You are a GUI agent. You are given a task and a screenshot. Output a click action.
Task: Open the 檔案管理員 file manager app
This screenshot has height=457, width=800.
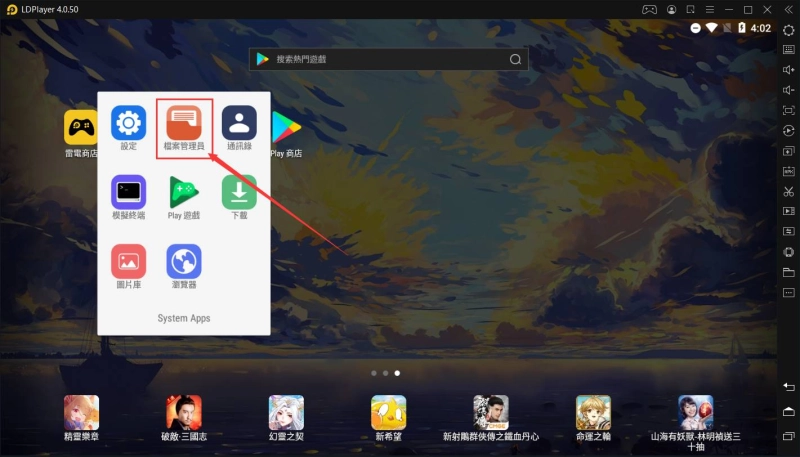pos(184,123)
